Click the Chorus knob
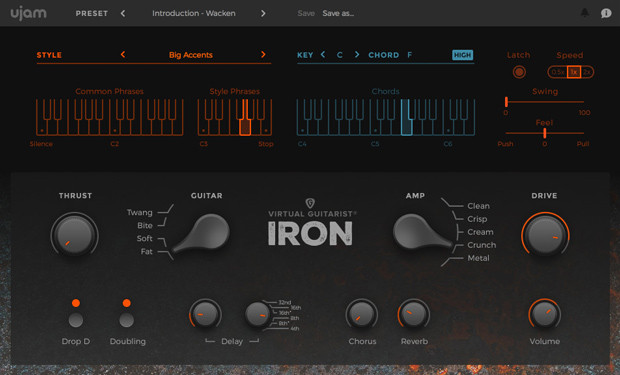The image size is (620, 375). (x=361, y=314)
